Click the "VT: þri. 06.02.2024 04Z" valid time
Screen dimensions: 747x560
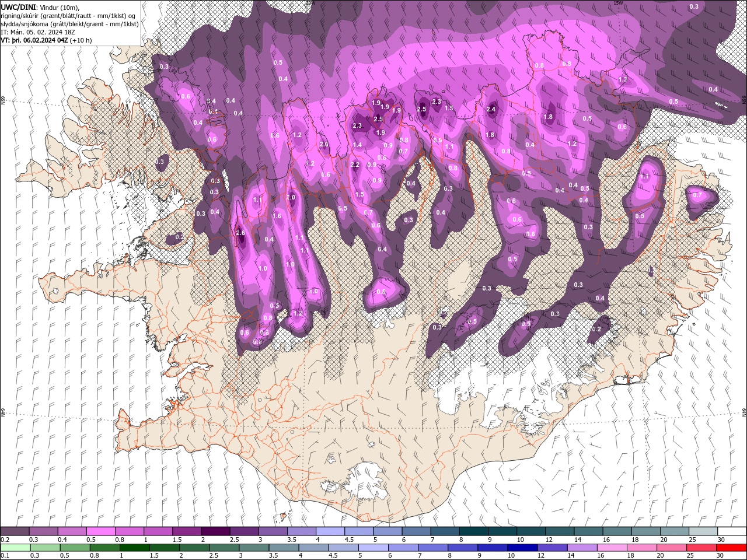click(34, 40)
